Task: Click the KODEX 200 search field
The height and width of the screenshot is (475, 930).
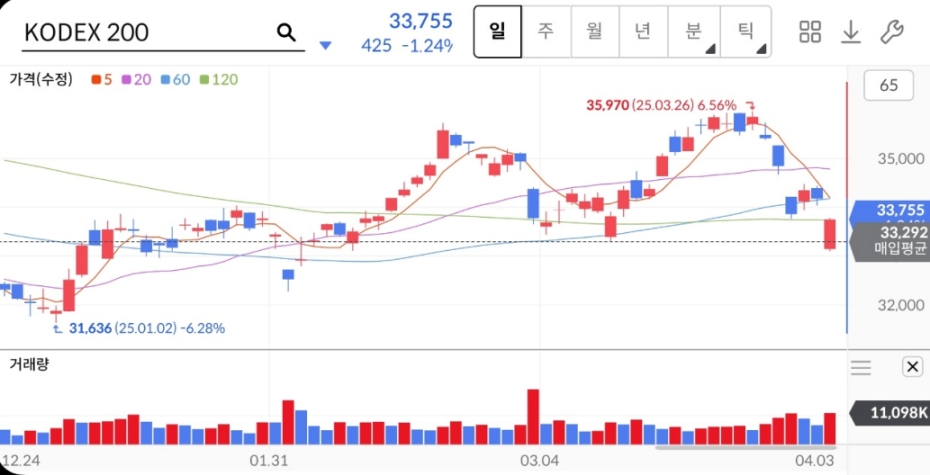Action: 163,33
